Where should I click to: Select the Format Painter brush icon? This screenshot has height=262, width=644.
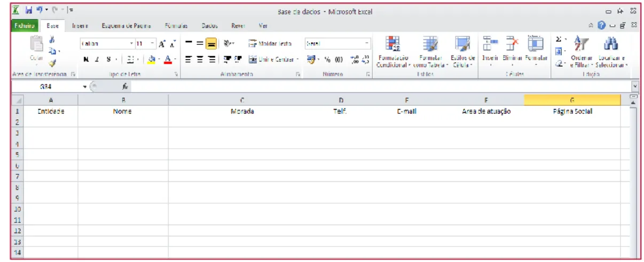52,63
